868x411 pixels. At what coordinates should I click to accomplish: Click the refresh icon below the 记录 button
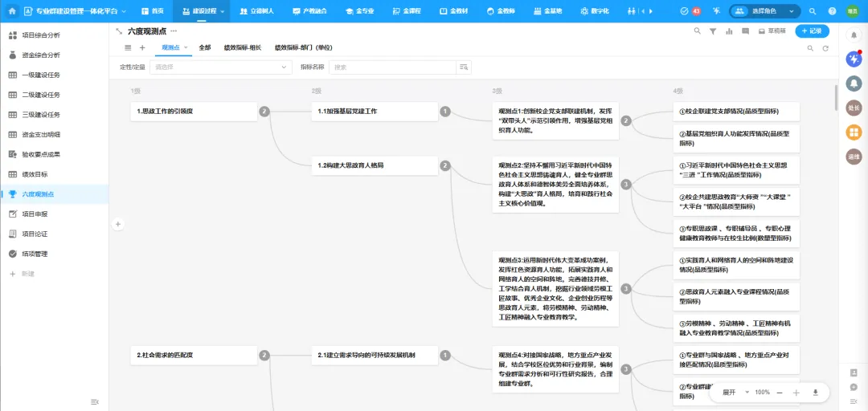825,48
